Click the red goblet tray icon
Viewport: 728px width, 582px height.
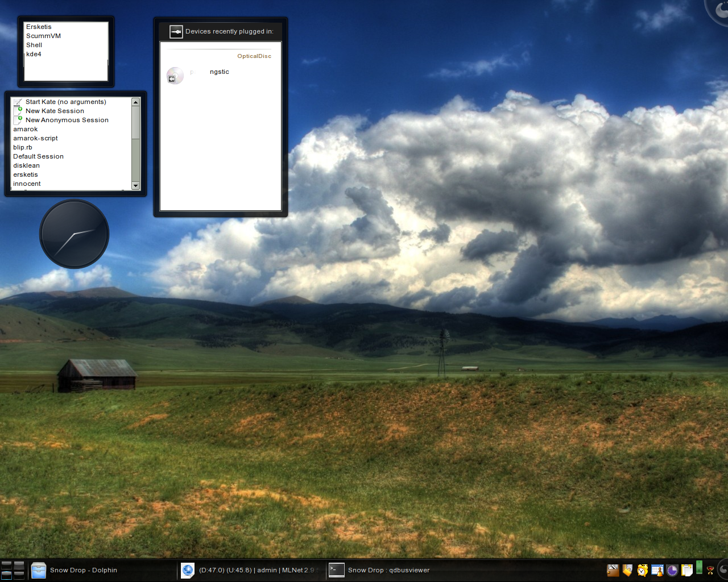pyautogui.click(x=710, y=570)
